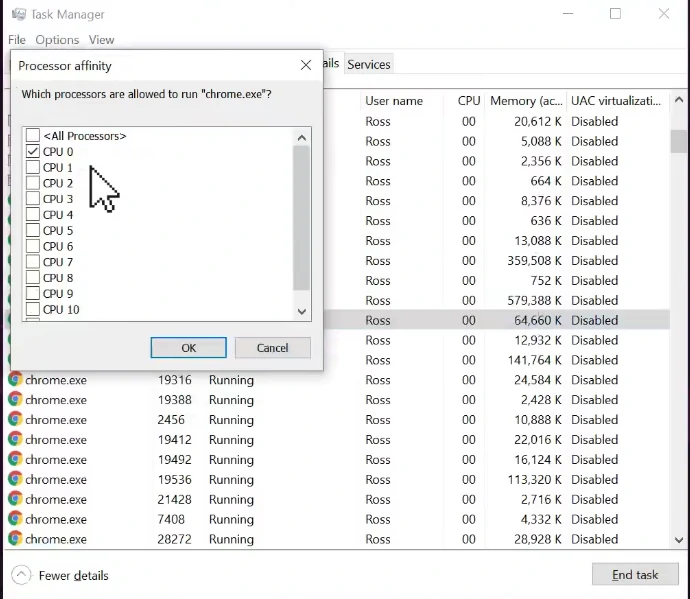Select the chrome icon in PID 19492 row

(15, 460)
